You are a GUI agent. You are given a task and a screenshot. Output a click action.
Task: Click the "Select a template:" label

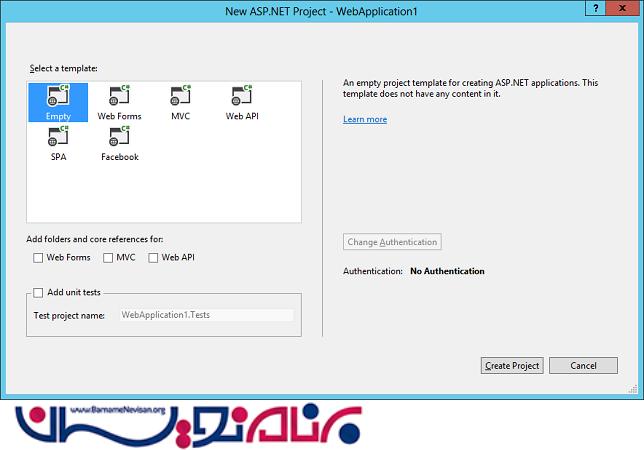pos(63,69)
